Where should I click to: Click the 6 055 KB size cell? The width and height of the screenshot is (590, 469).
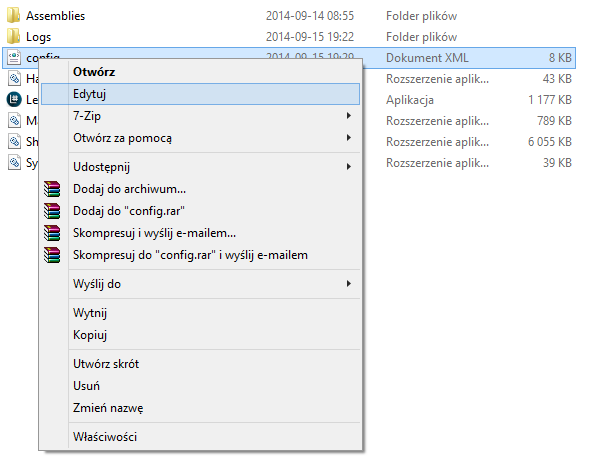pos(550,142)
